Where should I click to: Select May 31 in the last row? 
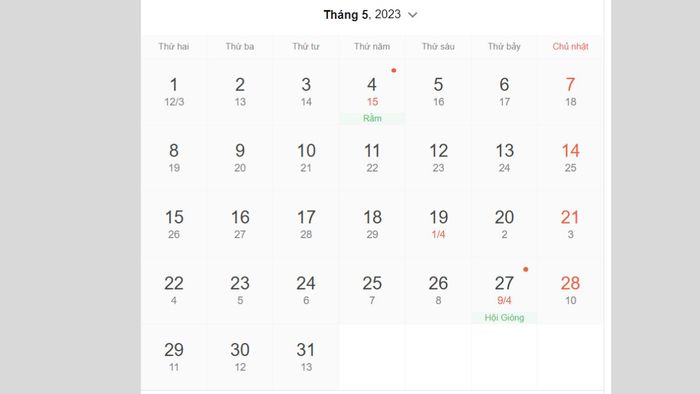[x=306, y=357]
